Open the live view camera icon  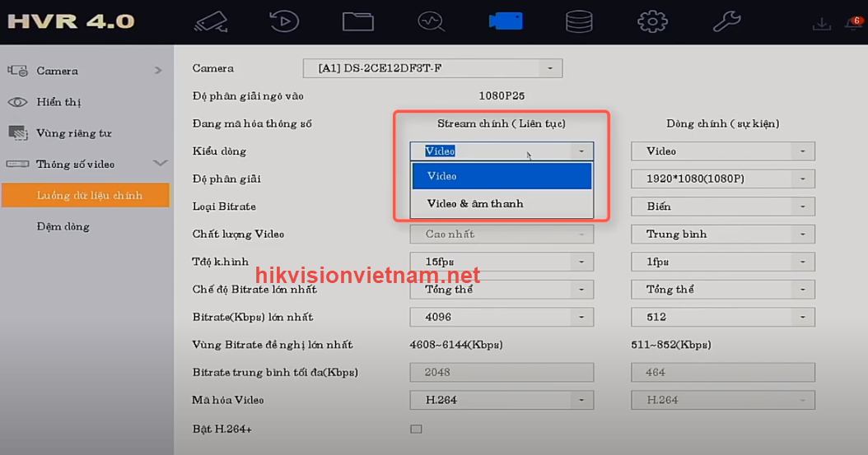point(212,21)
